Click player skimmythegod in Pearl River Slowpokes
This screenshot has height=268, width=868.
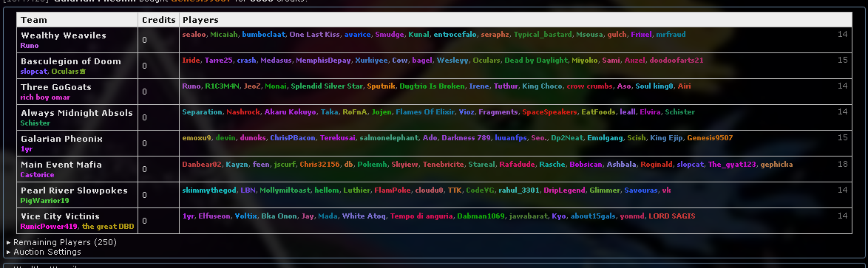click(208, 190)
